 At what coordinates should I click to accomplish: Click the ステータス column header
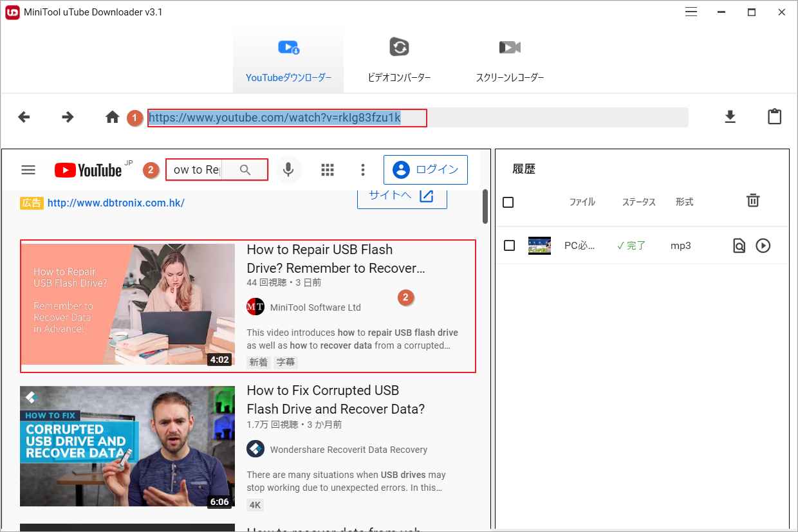pos(638,202)
